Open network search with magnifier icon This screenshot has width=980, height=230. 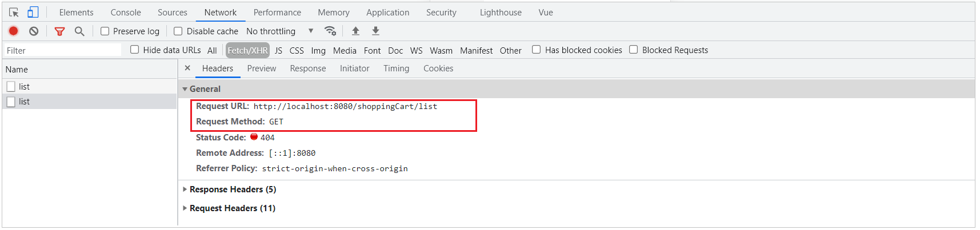click(x=79, y=31)
